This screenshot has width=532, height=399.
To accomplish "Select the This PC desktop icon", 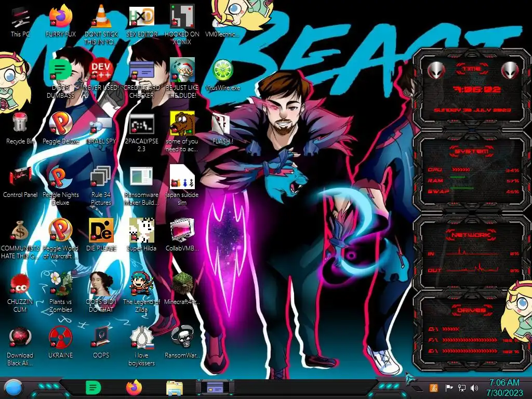I will [x=20, y=22].
